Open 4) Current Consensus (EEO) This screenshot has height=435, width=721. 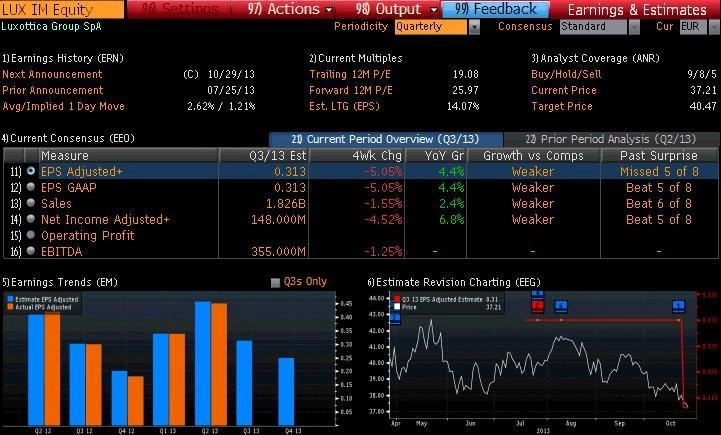click(69, 138)
